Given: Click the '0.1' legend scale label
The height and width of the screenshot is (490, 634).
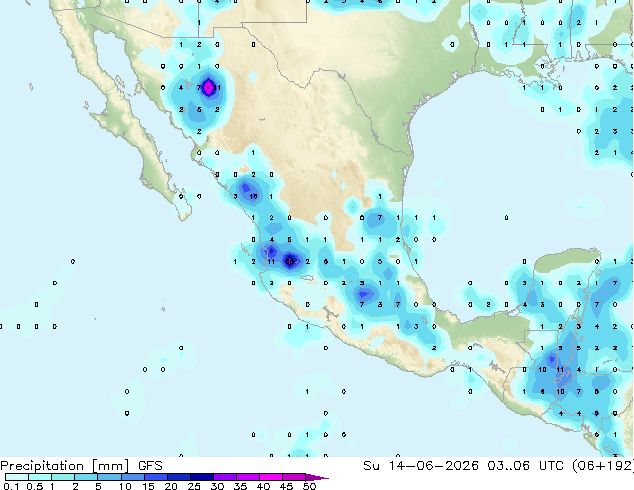Looking at the screenshot, I should [11, 486].
